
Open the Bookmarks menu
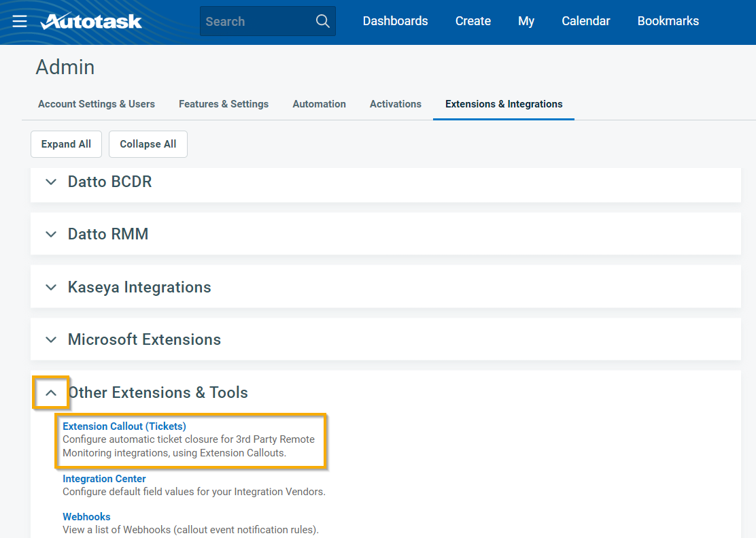[x=668, y=21]
